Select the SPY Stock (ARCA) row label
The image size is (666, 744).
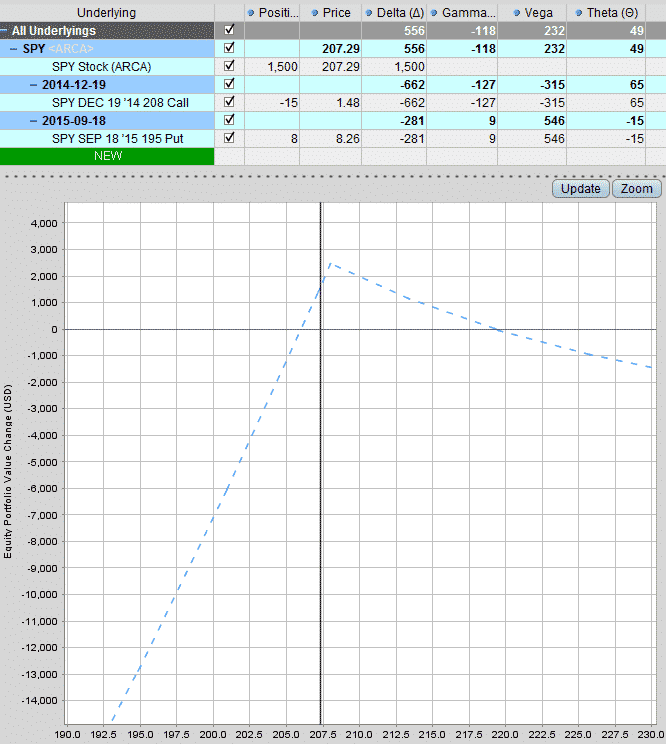coord(102,67)
